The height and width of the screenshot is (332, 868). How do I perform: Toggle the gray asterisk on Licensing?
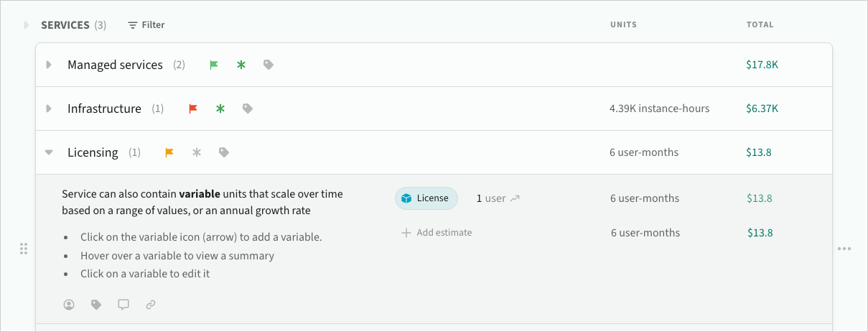click(x=197, y=152)
